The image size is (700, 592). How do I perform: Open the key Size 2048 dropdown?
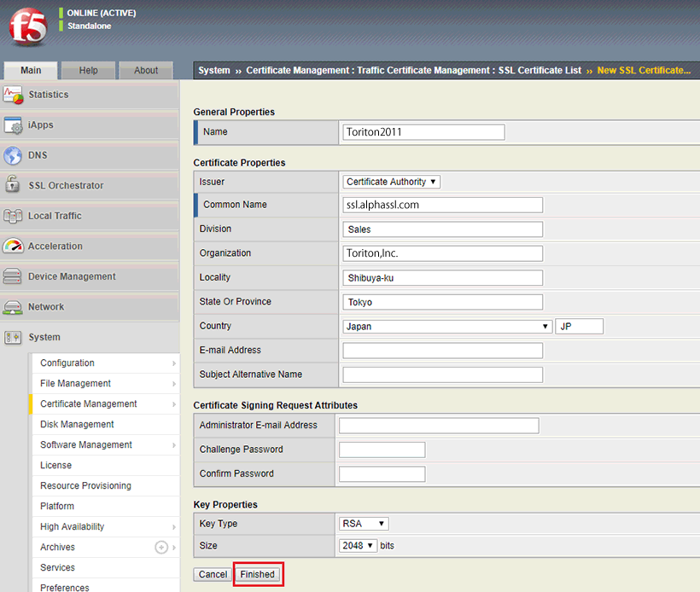coord(358,546)
